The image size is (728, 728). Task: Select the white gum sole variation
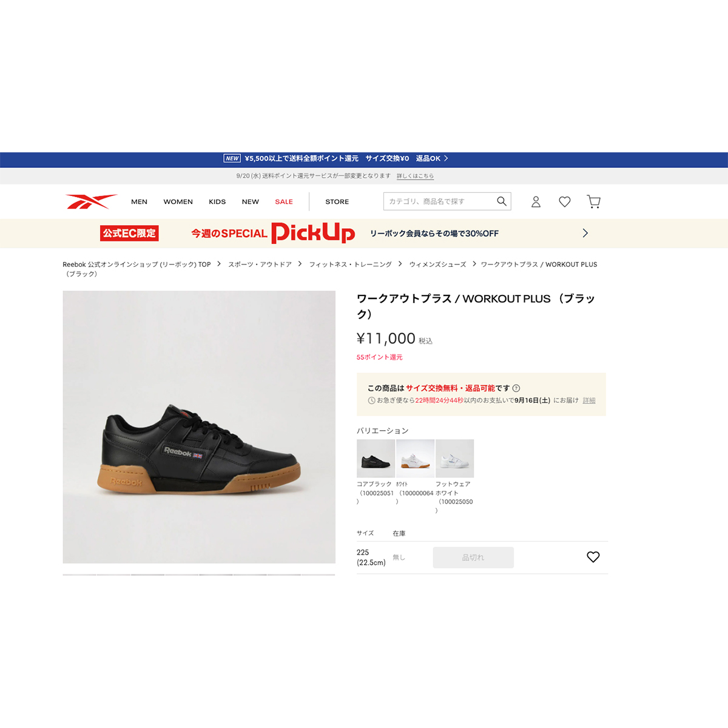(415, 459)
